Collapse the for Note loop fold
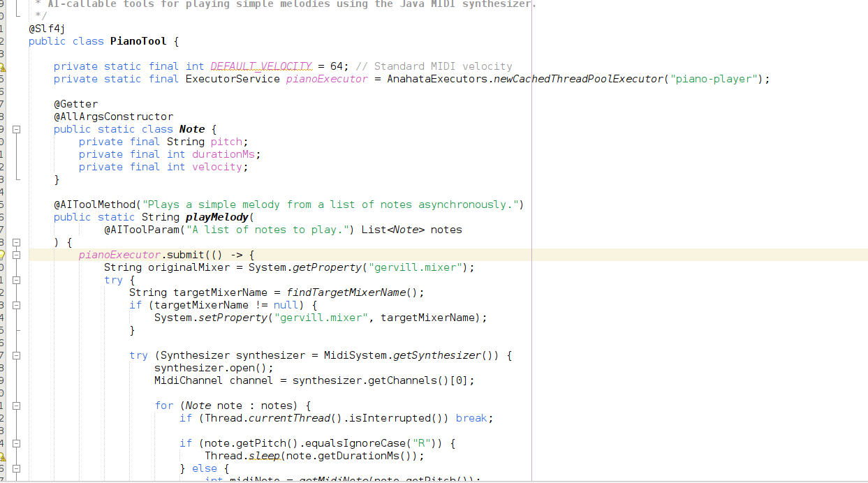 point(16,406)
